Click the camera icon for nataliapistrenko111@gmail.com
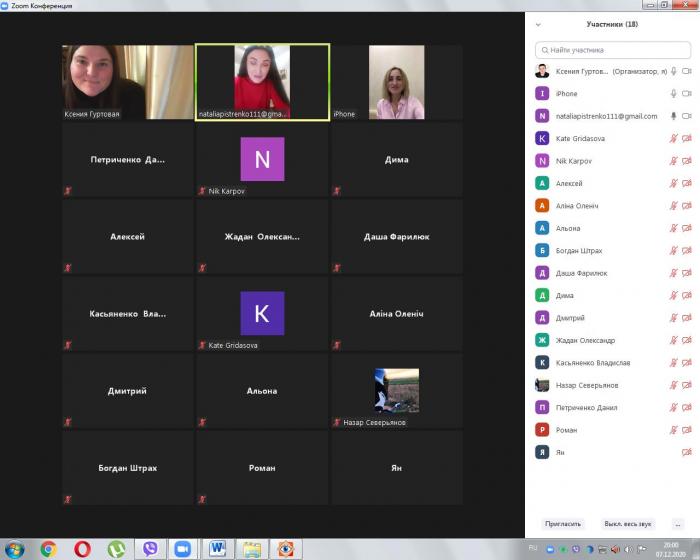The image size is (700, 560). pyautogui.click(x=687, y=116)
